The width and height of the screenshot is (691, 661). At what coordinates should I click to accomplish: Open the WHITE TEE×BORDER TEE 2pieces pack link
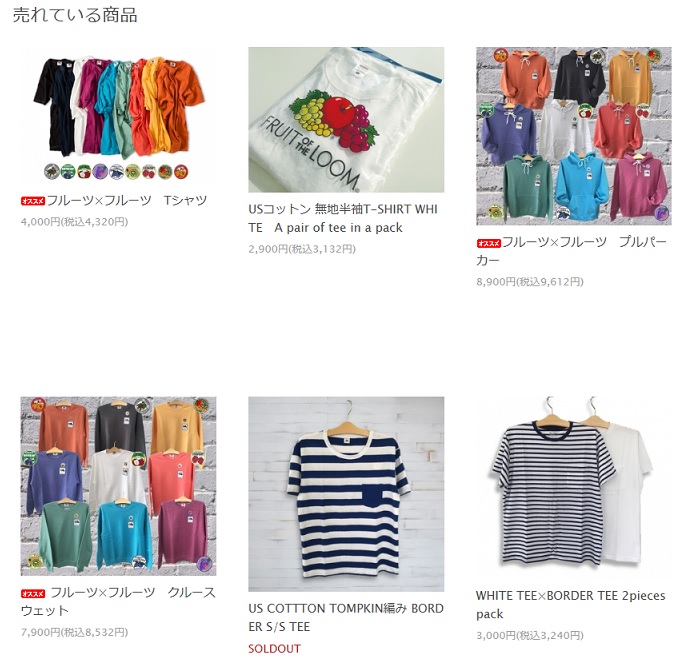point(571,605)
